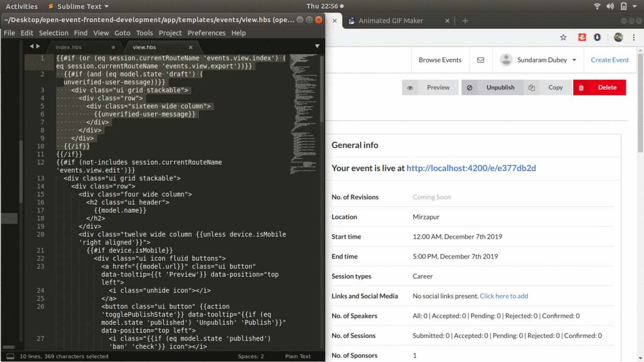Open the volume indicator in top bar

(x=610, y=6)
